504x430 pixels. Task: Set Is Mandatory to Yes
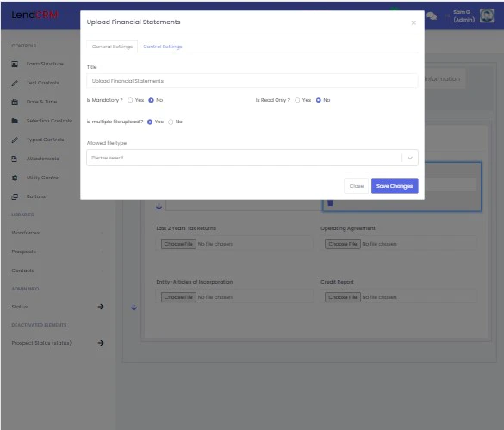(x=130, y=100)
